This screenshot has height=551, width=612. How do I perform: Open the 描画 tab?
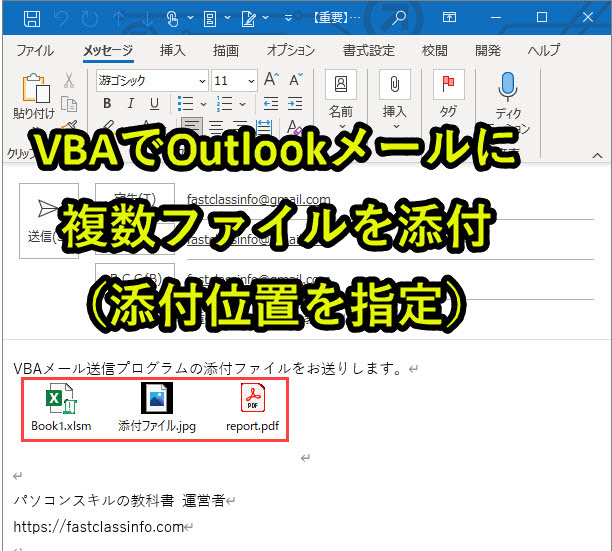point(226,50)
